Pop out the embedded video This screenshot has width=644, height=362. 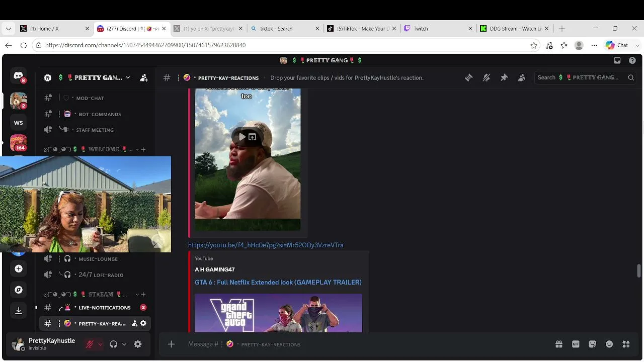253,137
